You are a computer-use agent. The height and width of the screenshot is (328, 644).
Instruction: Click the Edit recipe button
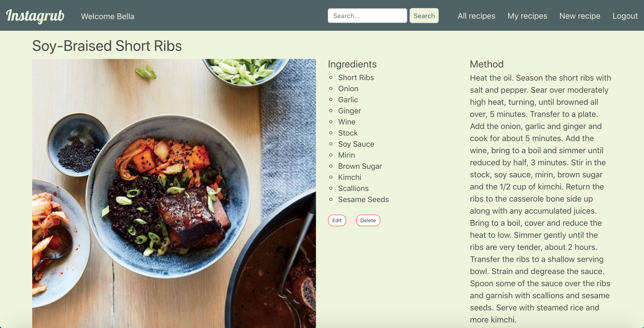(337, 220)
